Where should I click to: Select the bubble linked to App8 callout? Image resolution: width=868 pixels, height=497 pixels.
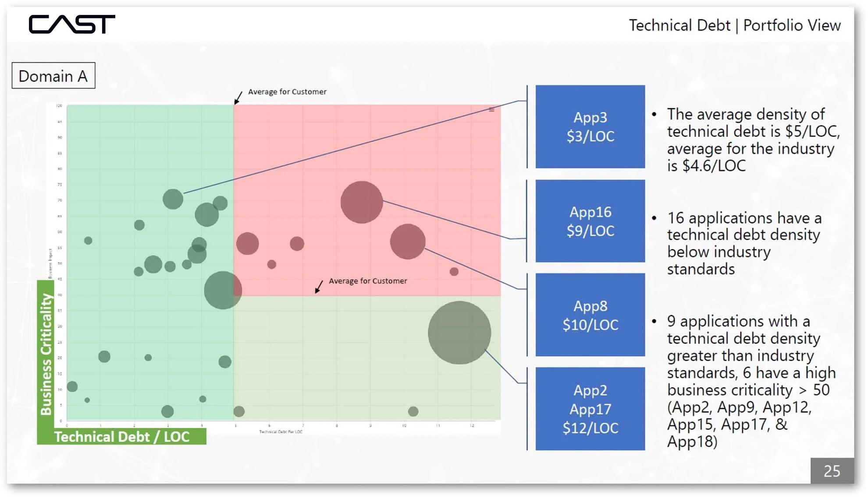click(407, 241)
